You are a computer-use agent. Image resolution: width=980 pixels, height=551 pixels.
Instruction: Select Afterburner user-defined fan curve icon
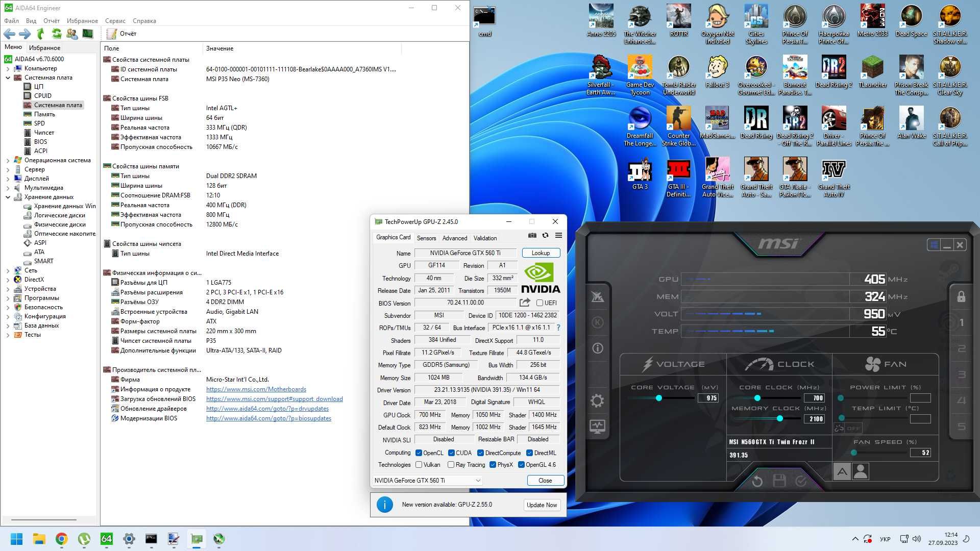pyautogui.click(x=861, y=471)
